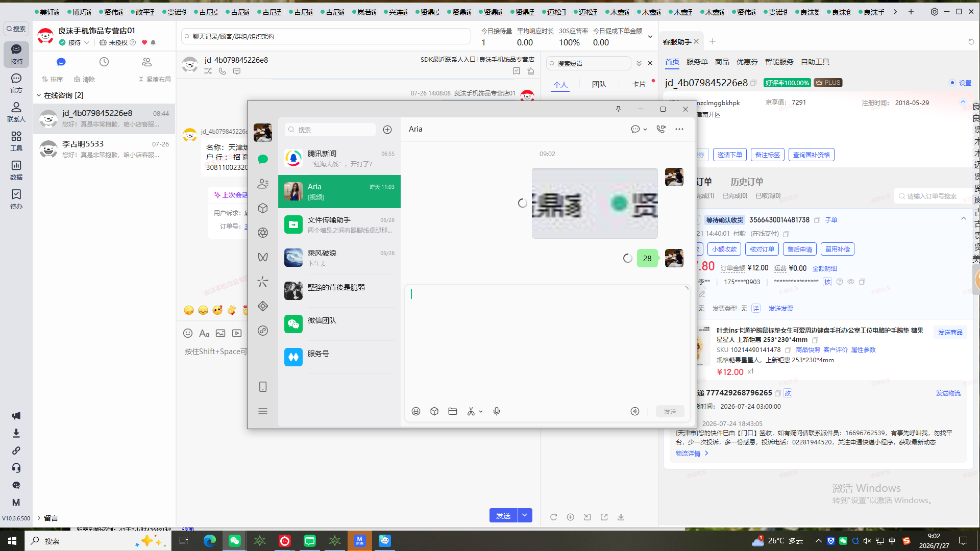Open emoji picker in WeChat input toolbar
980x551 pixels.
416,411
